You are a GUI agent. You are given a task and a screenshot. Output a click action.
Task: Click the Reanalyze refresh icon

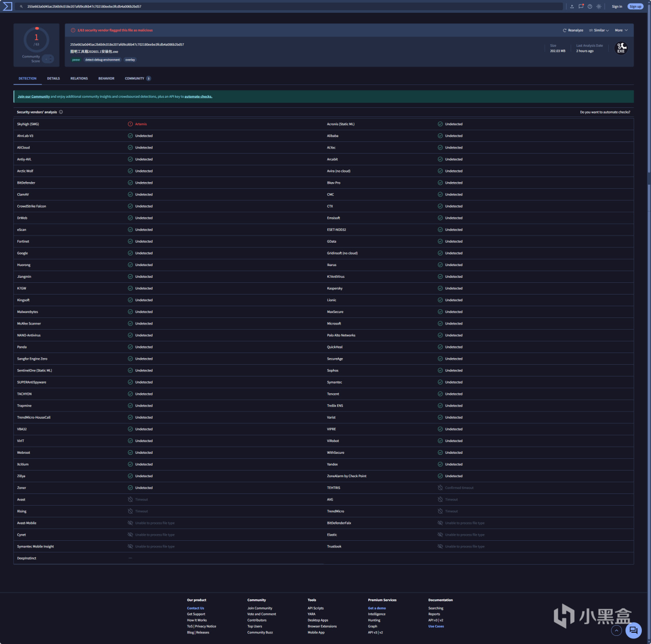point(565,31)
